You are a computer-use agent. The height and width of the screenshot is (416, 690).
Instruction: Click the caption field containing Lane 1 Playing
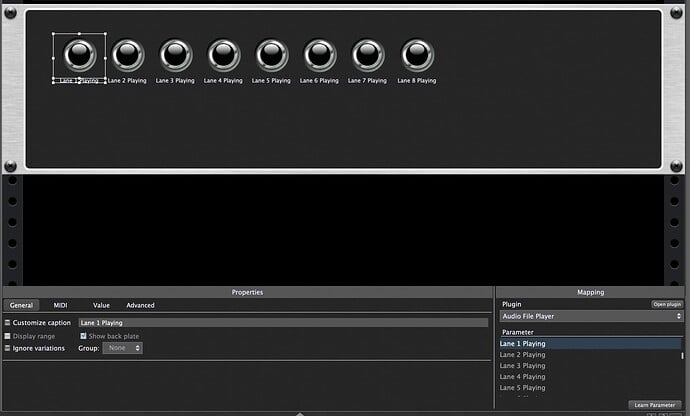(282, 323)
